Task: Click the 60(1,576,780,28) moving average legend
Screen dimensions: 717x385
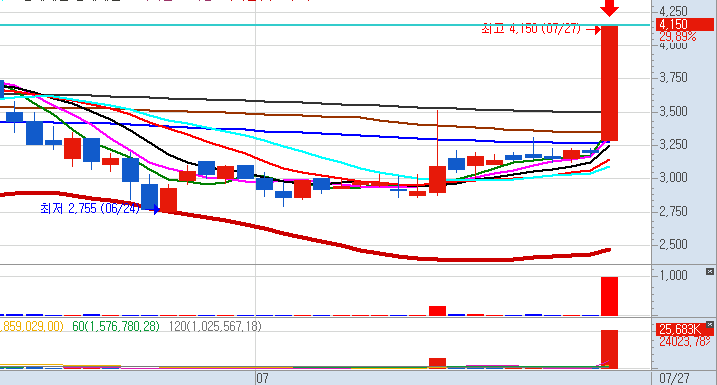Action: tap(116, 326)
